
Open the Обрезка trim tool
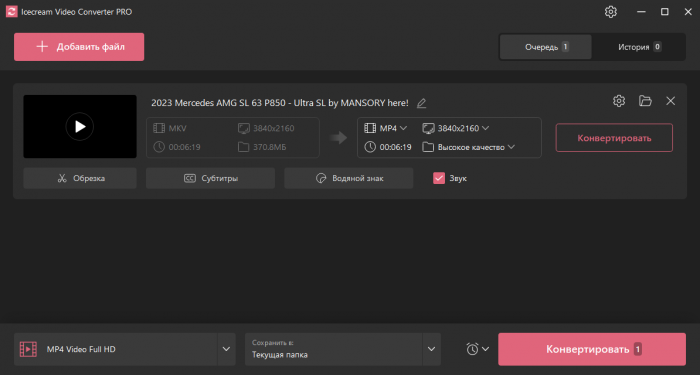click(80, 178)
